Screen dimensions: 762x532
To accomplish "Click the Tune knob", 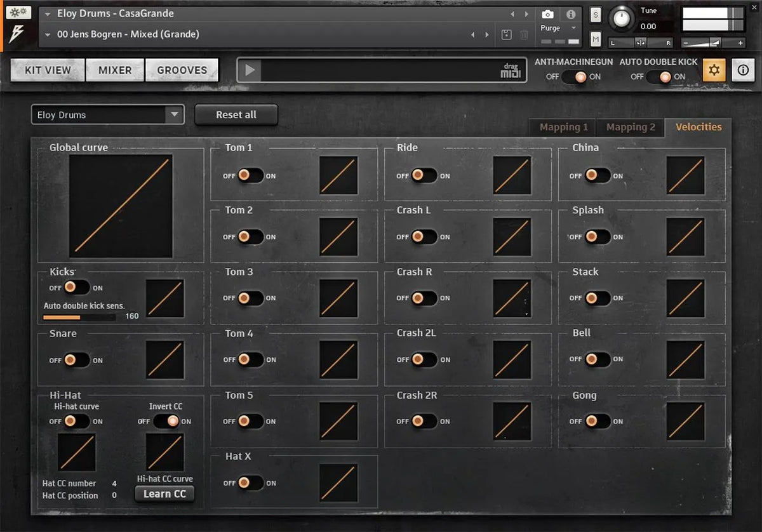I will click(x=621, y=18).
